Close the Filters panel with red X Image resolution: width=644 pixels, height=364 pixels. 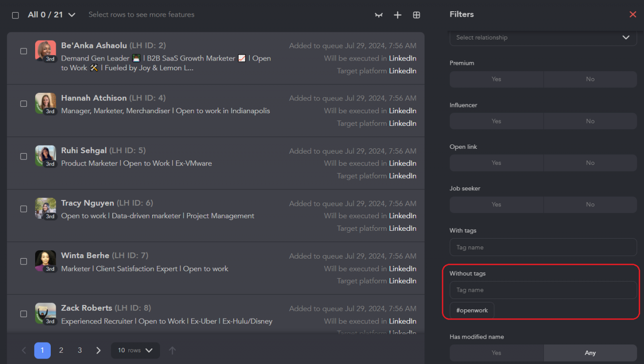pos(633,15)
